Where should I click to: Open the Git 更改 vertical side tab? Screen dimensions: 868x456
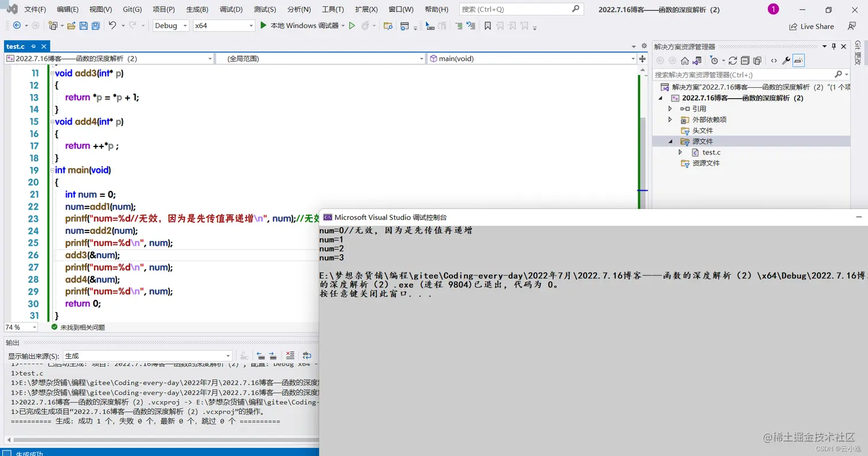pyautogui.click(x=858, y=53)
